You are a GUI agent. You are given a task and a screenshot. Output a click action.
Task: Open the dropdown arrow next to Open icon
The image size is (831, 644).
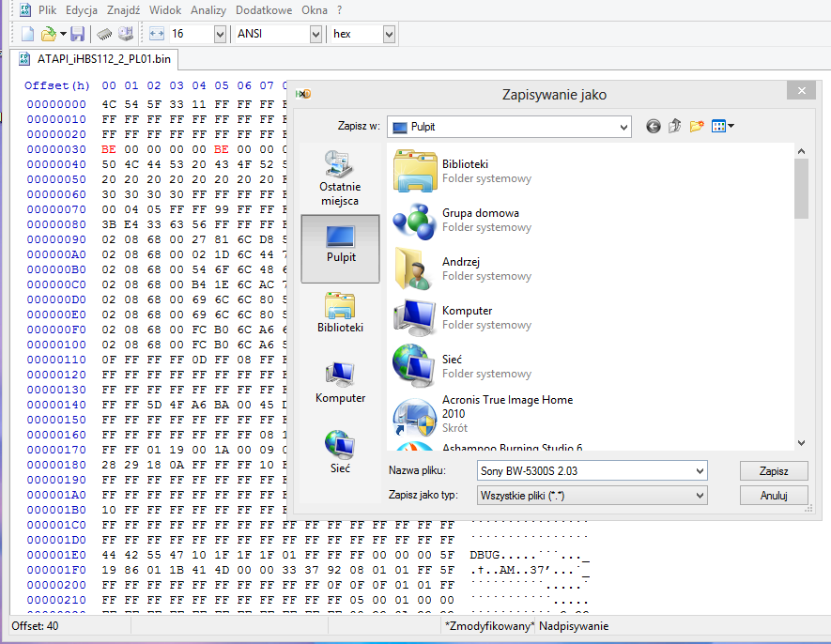(63, 34)
